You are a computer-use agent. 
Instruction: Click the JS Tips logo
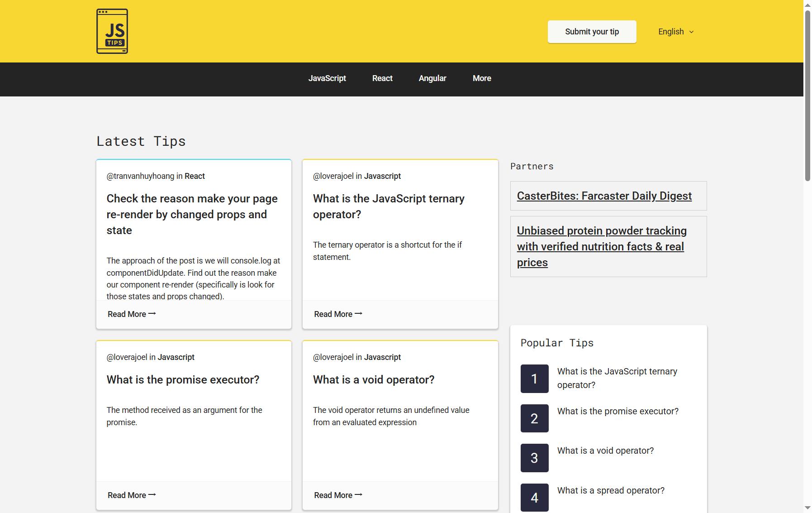(112, 31)
